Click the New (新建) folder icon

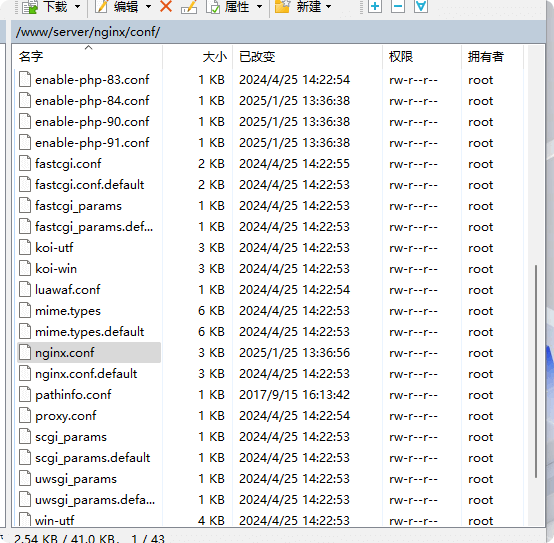282,6
